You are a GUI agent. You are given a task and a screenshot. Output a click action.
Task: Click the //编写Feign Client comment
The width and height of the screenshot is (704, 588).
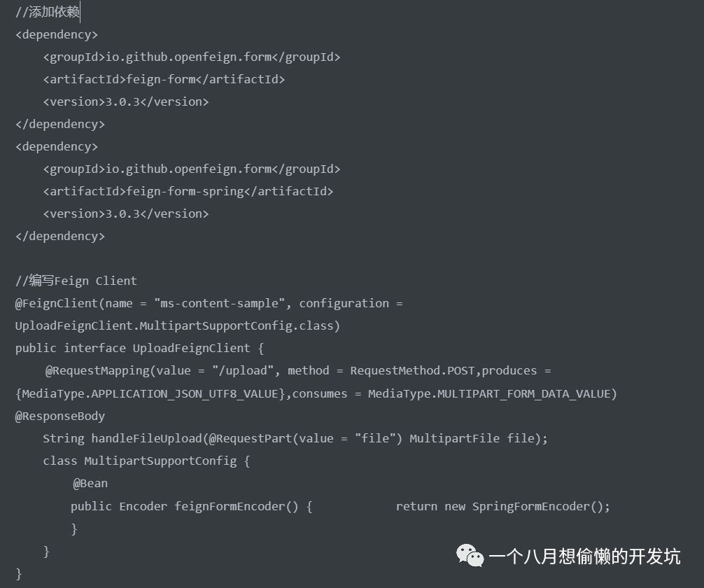click(76, 281)
